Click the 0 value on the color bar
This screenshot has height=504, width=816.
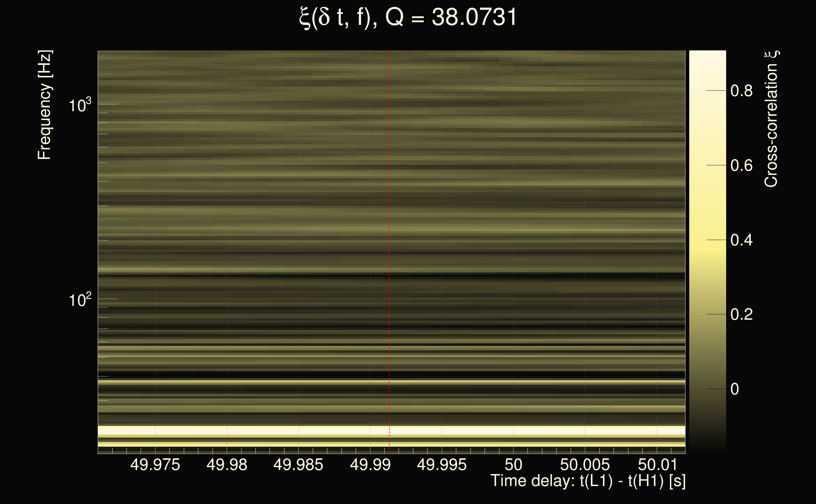735,389
